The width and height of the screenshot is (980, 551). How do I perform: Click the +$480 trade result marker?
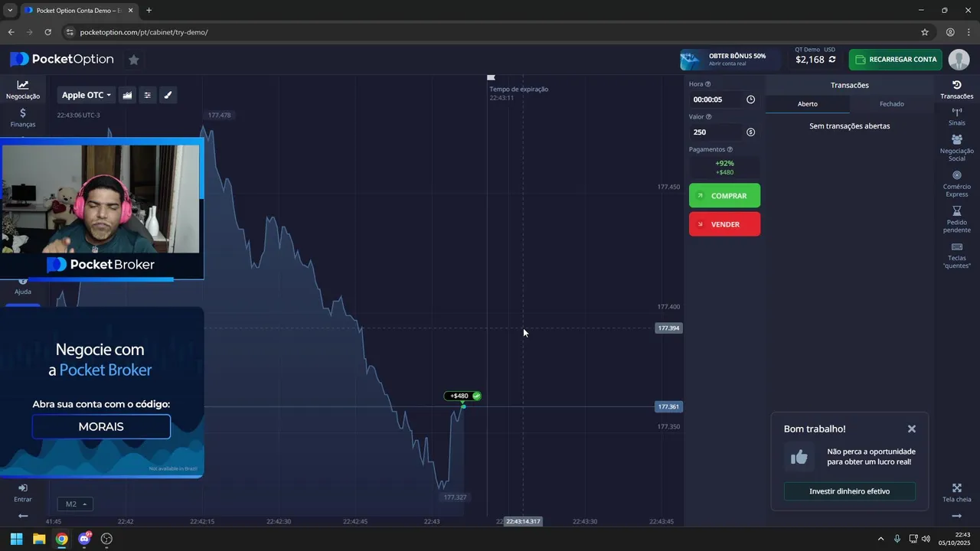tap(463, 396)
